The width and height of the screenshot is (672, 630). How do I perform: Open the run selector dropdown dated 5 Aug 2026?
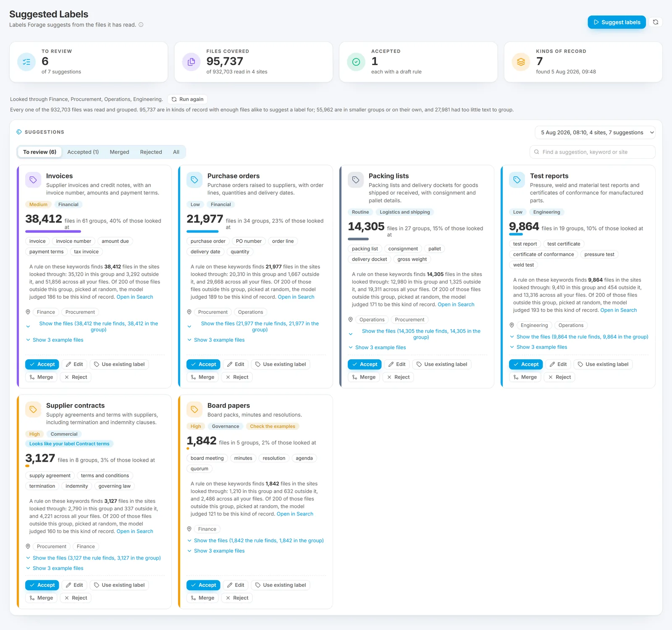tap(595, 133)
